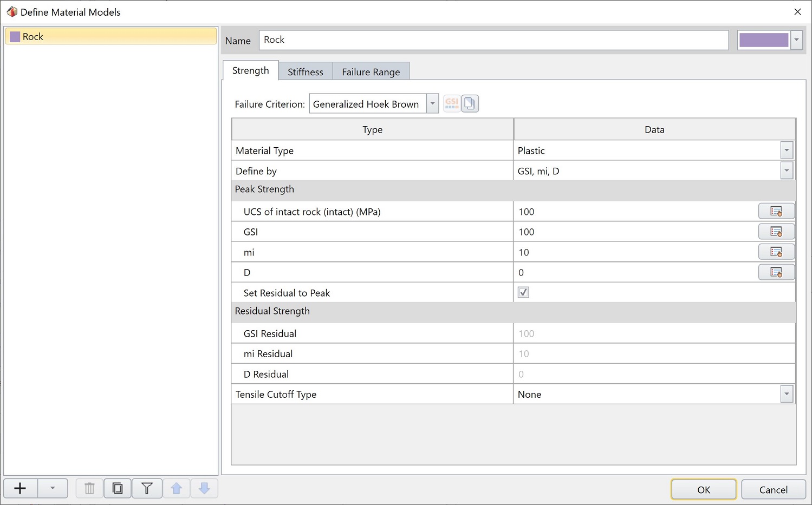This screenshot has height=505, width=812.
Task: Toggle the Set Residual to Peak option
Action: (x=523, y=292)
